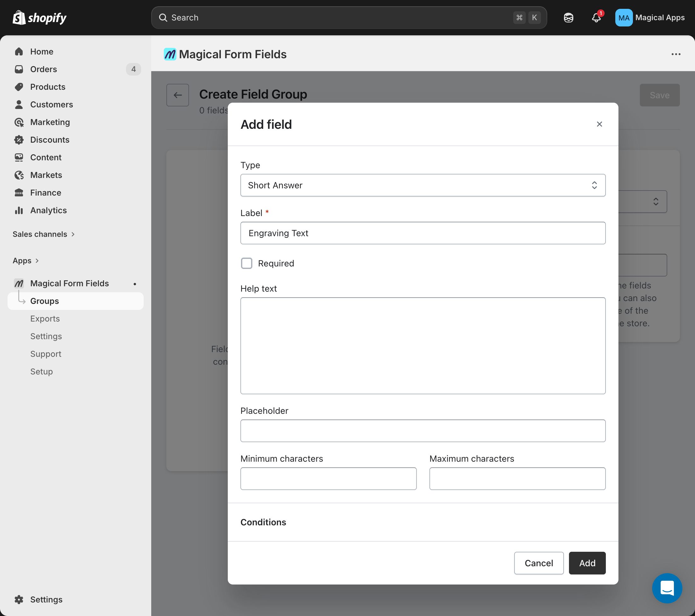Click the chat support bubble
This screenshot has width=695, height=616.
[x=667, y=588]
